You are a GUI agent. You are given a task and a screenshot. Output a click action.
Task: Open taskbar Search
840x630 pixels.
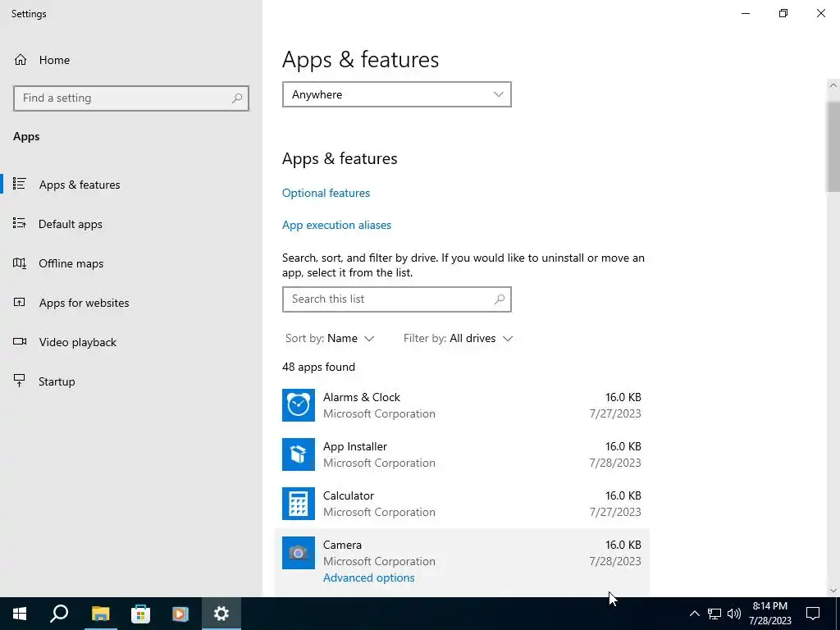click(x=59, y=614)
